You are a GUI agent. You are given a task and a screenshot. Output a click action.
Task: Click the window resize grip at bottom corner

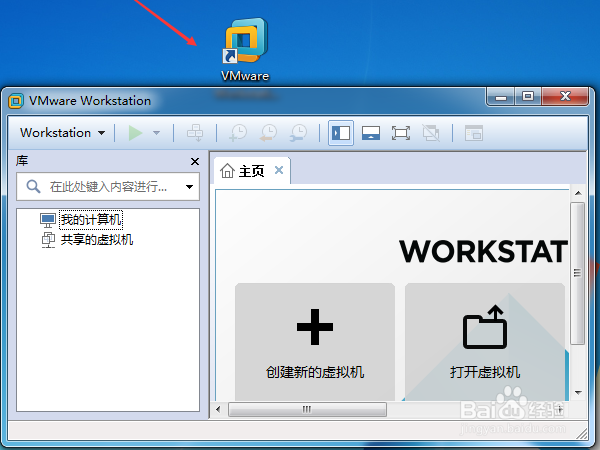[x=582, y=434]
